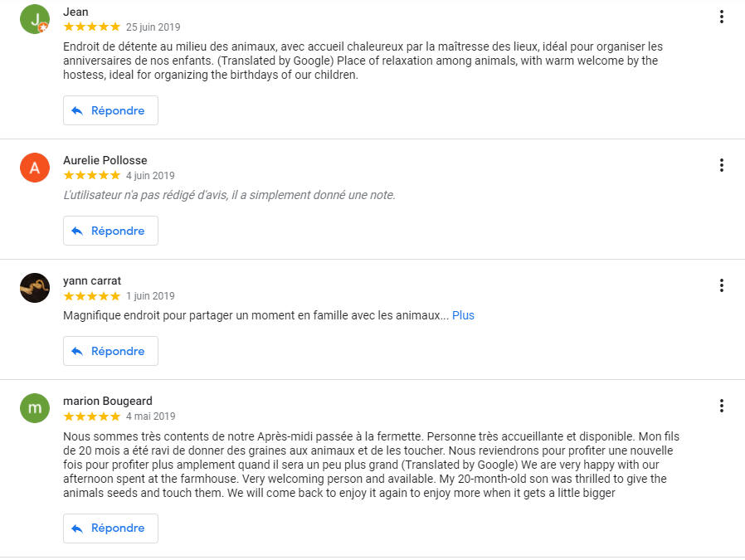Open marion Bougeard's reviewer profile name

[x=108, y=401]
